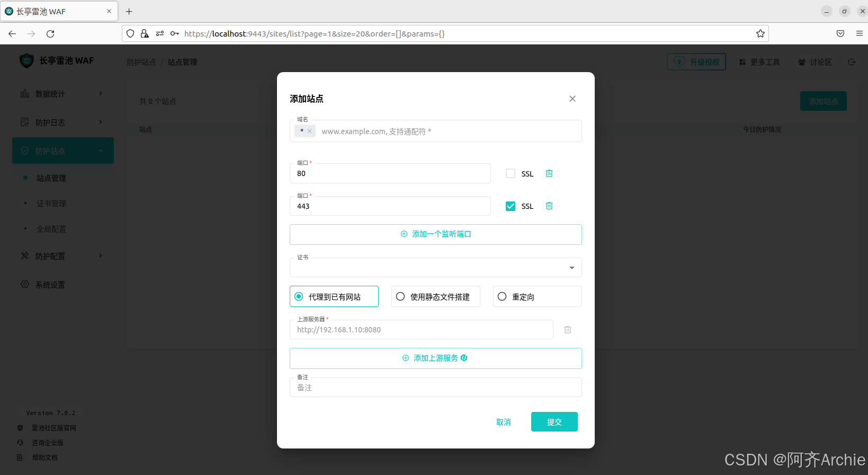
Task: Select 使用静态文件搭建 radio option
Action: tap(435, 296)
